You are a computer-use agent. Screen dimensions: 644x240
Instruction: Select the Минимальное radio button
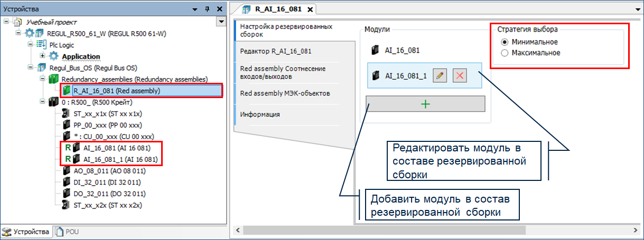click(x=504, y=42)
